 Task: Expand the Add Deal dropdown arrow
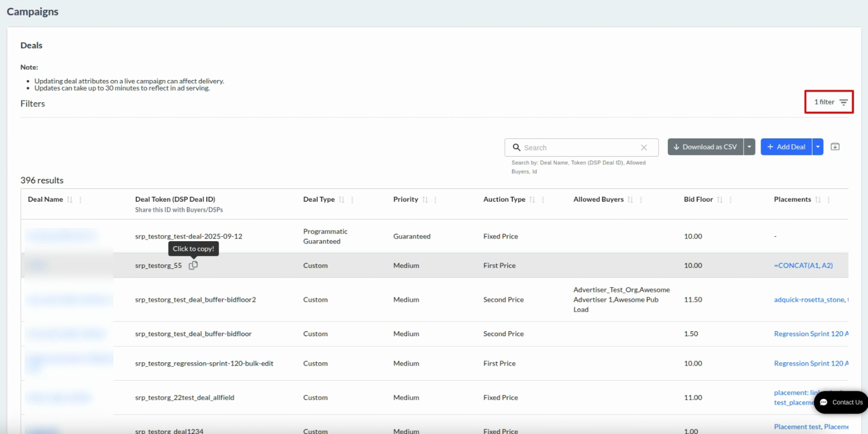[817, 147]
